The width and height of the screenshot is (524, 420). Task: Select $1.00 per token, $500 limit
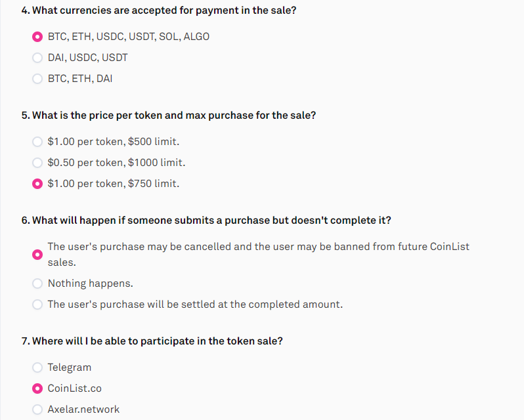(x=37, y=142)
